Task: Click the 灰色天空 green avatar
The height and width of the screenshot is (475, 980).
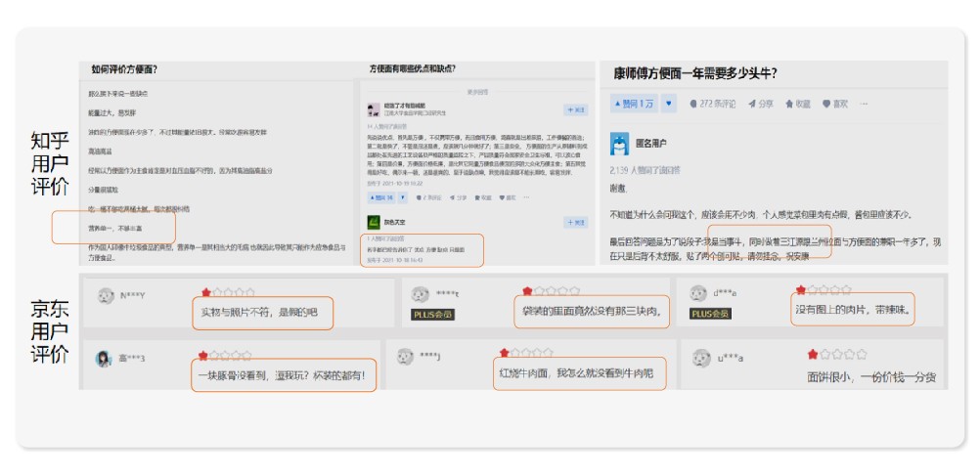Action: coord(374,222)
